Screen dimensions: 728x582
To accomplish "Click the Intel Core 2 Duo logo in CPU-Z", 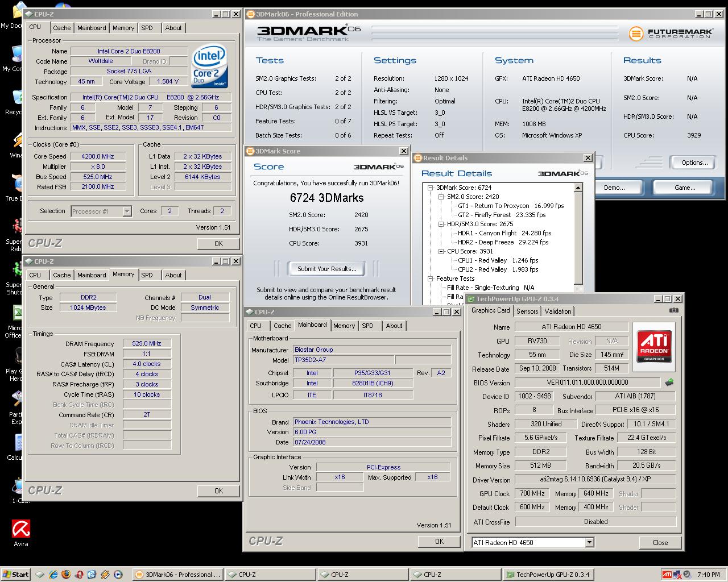I will pyautogui.click(x=210, y=65).
